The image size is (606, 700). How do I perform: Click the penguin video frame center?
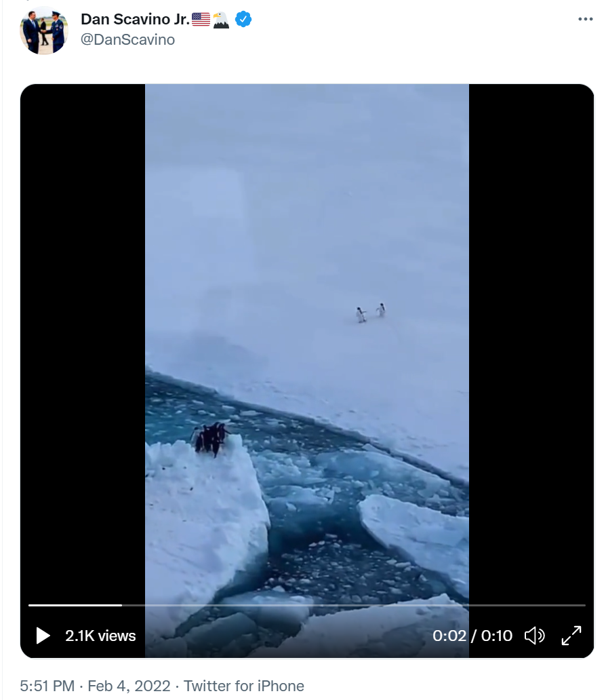tap(307, 370)
